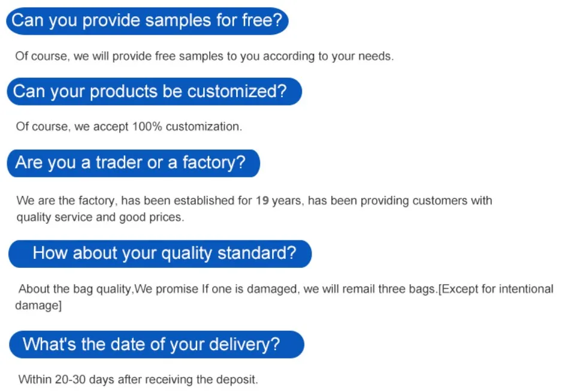Image resolution: width=577 pixels, height=392 pixels.
Task: Click the "Within 20-30 days" delivery answer
Action: 138,379
